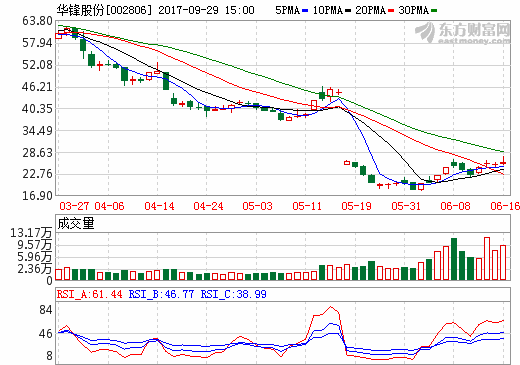Click the 05-31 date label
This screenshot has width=520, height=365.
point(406,206)
